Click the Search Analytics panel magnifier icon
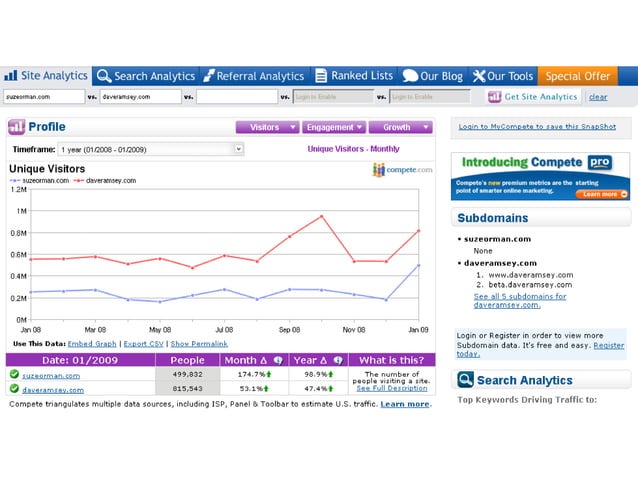638x478 pixels. 465,380
